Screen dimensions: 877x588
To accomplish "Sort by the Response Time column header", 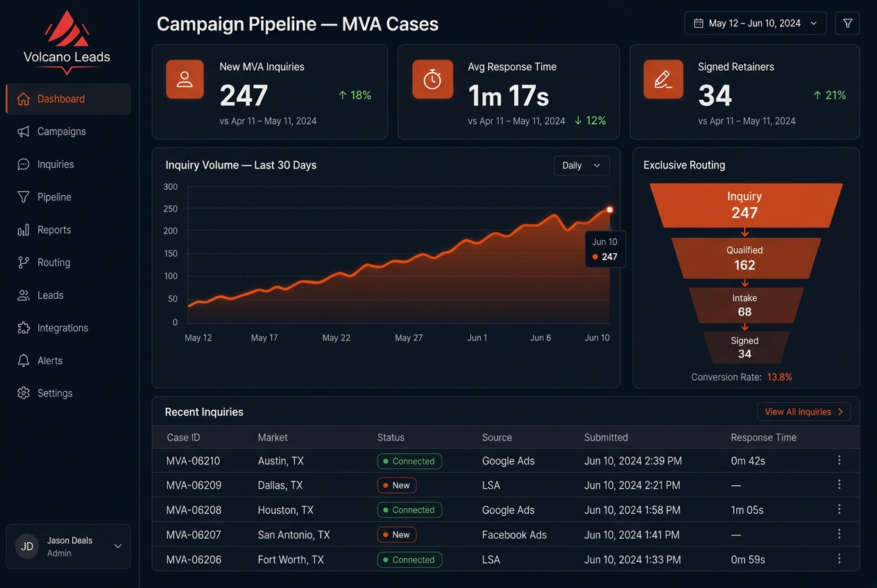I will (763, 438).
